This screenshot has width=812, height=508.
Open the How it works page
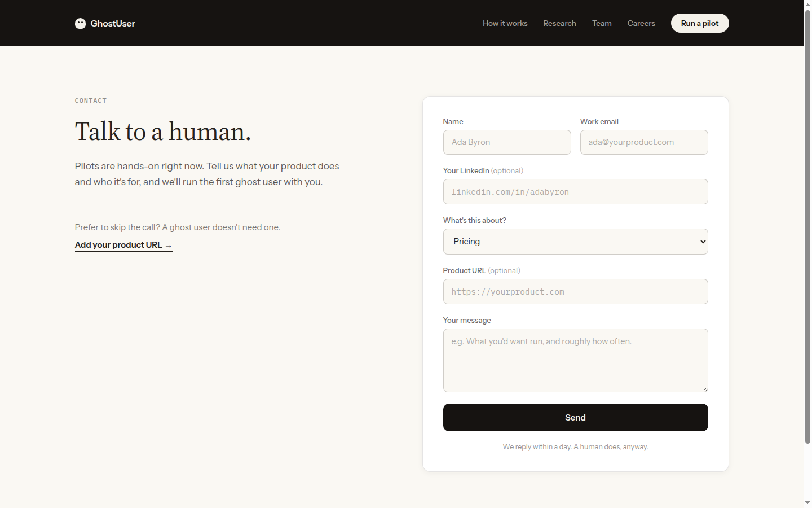click(x=505, y=23)
